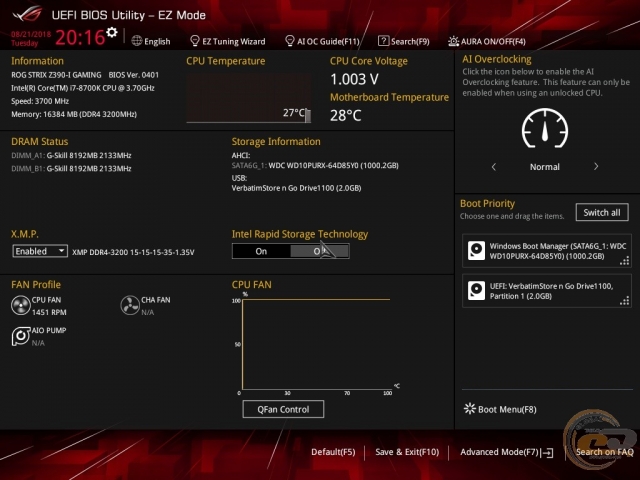Open AI OC Guide(F11)
The height and width of the screenshot is (480, 640).
(328, 41)
